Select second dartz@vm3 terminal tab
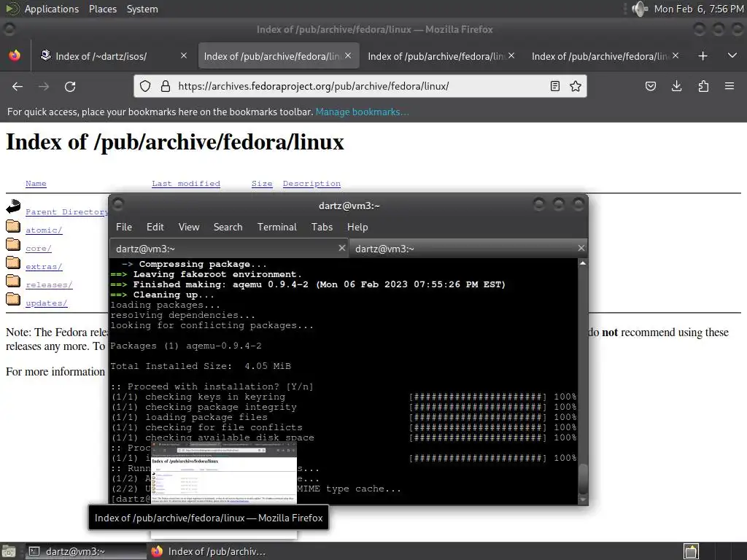747x560 pixels. (x=468, y=249)
